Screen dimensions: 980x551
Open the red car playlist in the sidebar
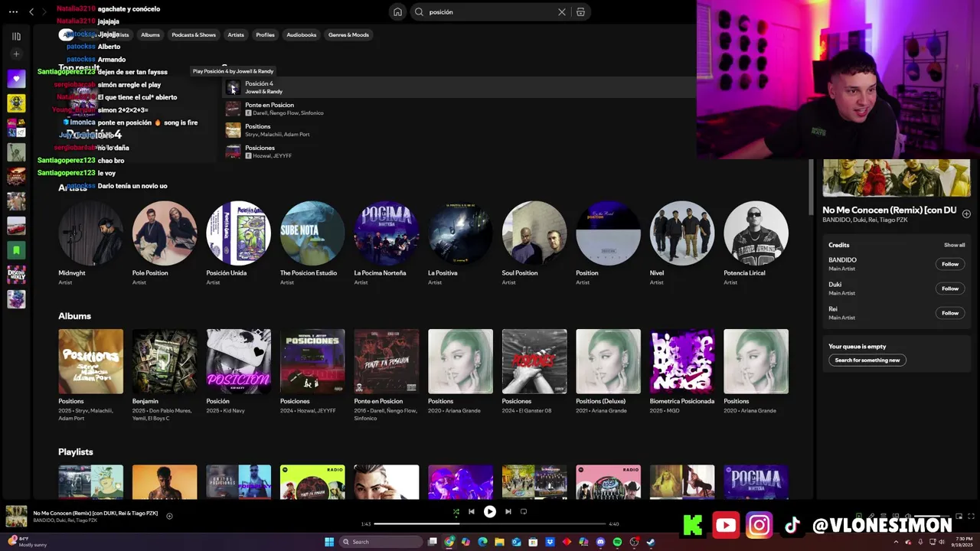click(x=16, y=226)
